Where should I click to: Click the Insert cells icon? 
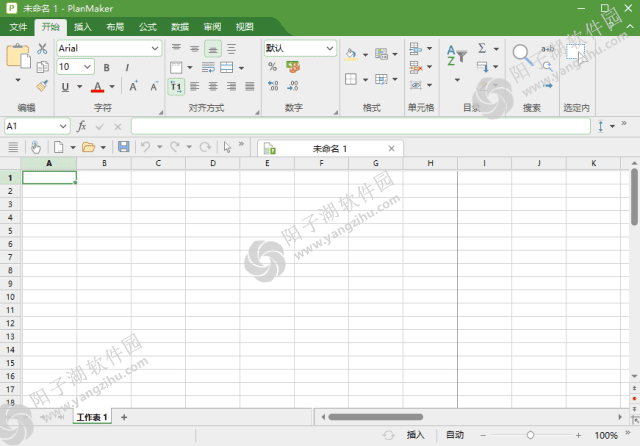click(416, 49)
